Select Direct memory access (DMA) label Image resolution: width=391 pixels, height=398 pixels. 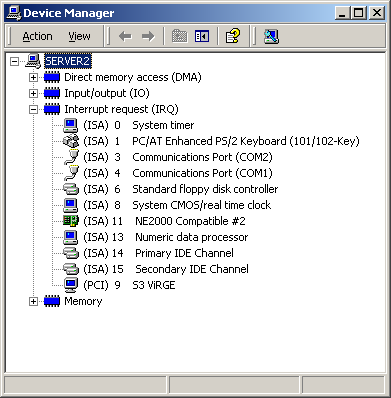(x=133, y=77)
